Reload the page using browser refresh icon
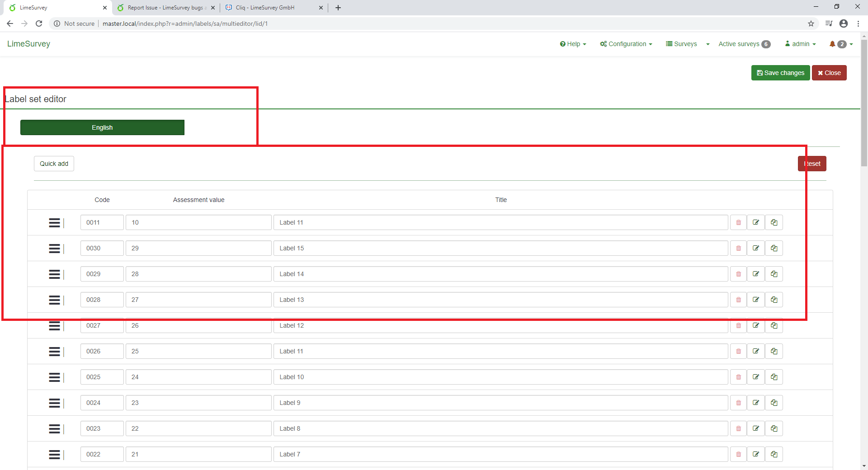The width and height of the screenshot is (868, 470). [39, 23]
